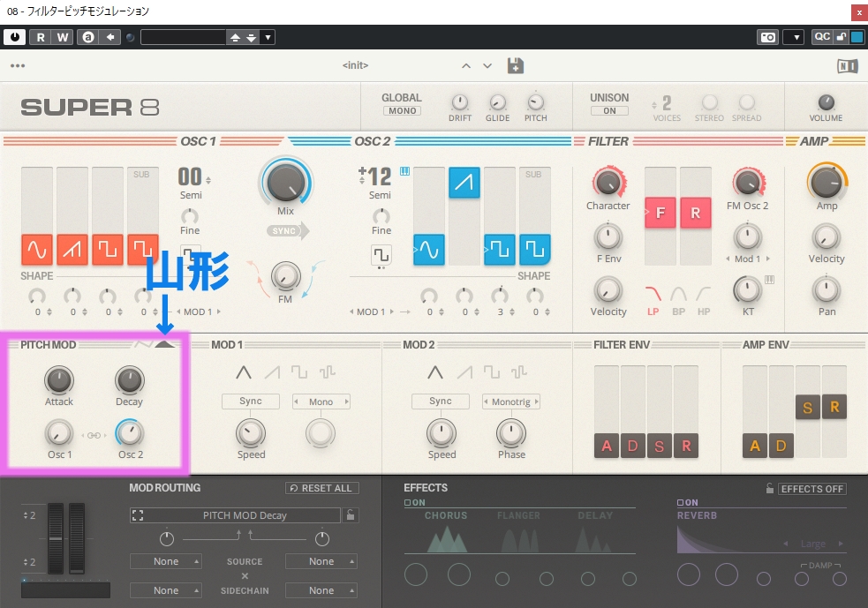Screen dimensions: 868x608
Task: Click the EFFECTS OFF button
Action: [811, 489]
